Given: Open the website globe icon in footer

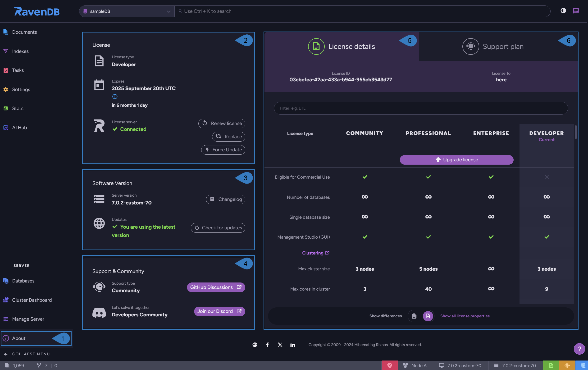Looking at the screenshot, I should coord(255,345).
